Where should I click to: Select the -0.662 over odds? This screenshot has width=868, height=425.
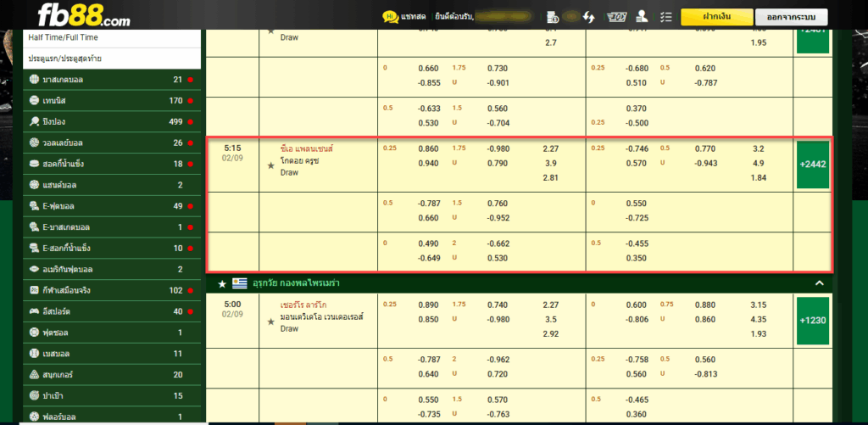point(498,243)
